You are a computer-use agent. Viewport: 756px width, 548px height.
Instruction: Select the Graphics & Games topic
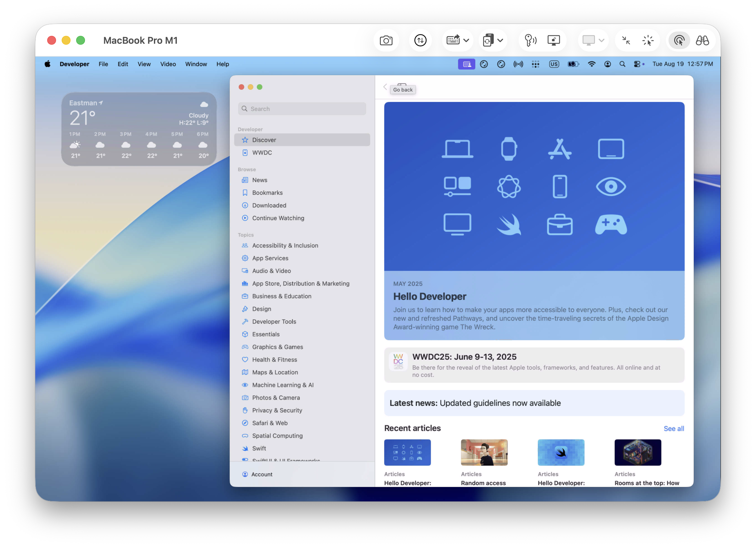(x=302, y=347)
